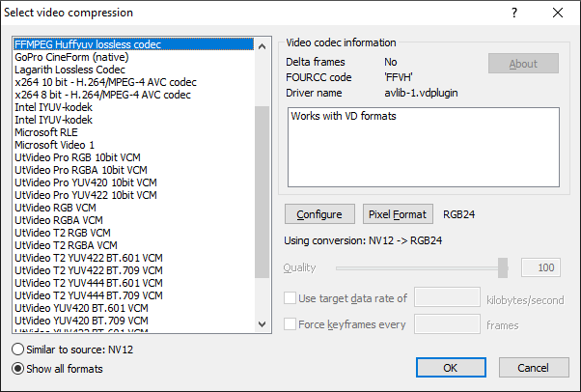Select UtVideo T2 RGBA VCM codec
This screenshot has width=581, height=392.
66,245
